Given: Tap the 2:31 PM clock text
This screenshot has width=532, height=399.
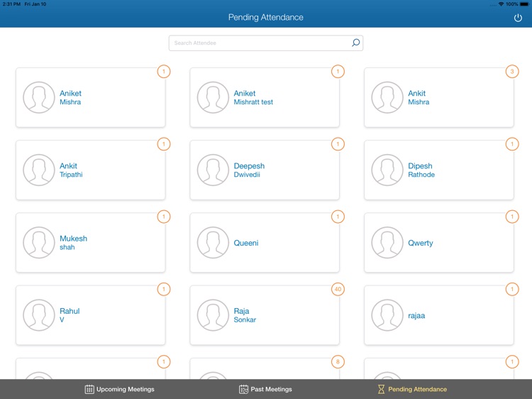Looking at the screenshot, I should click(11, 4).
